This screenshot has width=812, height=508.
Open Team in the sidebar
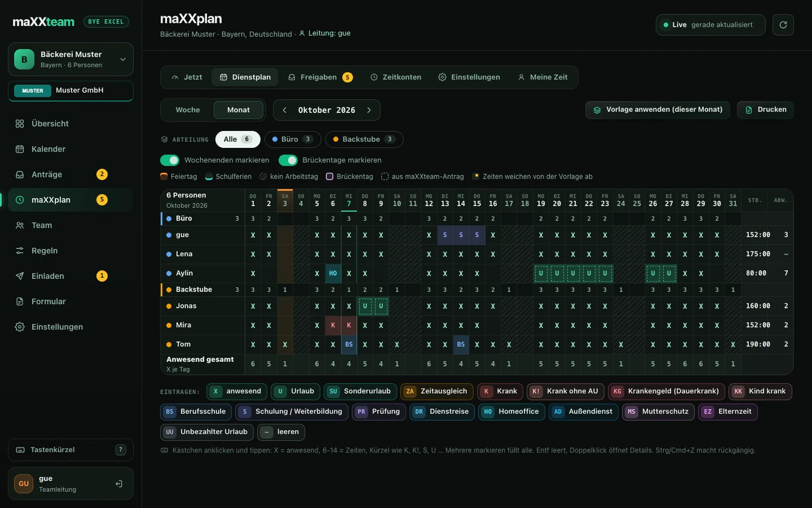pyautogui.click(x=71, y=225)
